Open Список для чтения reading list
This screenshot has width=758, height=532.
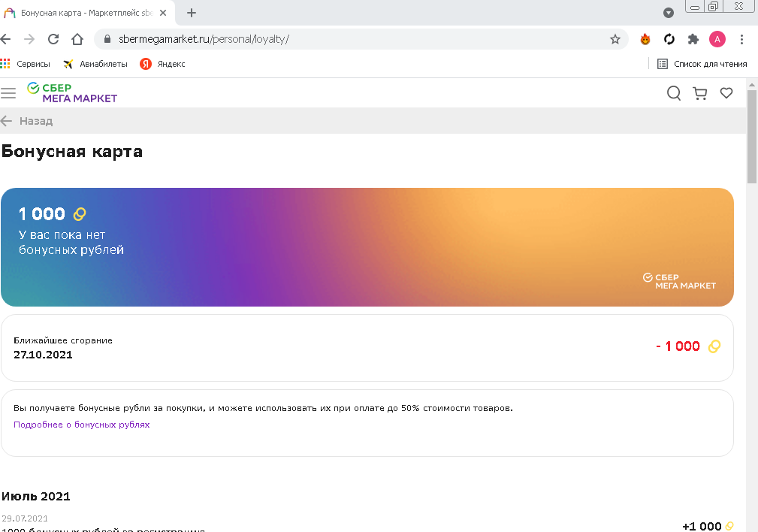point(702,64)
